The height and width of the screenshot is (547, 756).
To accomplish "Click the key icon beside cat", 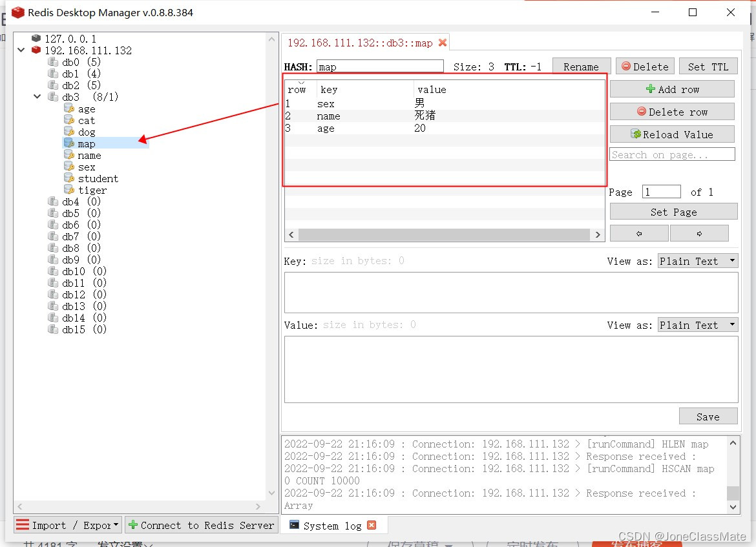I will 69,120.
